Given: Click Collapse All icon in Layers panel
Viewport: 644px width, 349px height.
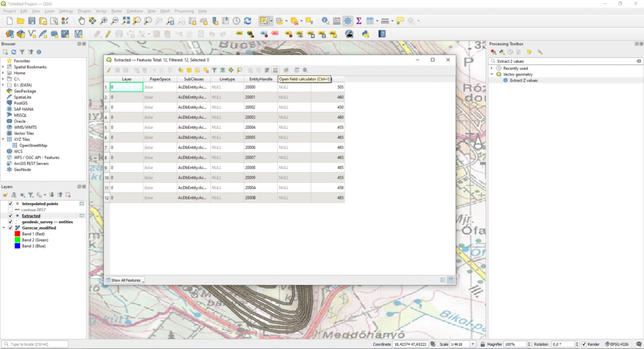Looking at the screenshot, I should 60,195.
